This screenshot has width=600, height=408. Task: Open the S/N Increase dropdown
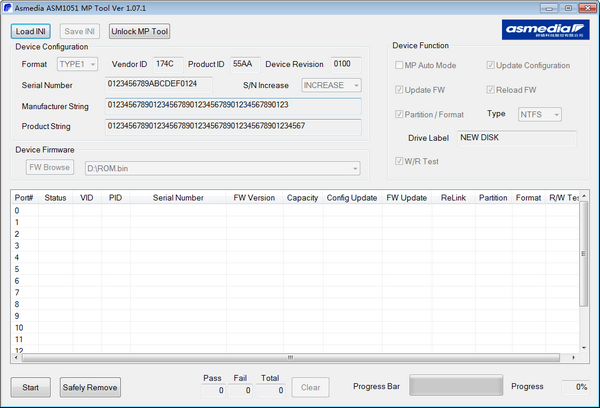(331, 85)
